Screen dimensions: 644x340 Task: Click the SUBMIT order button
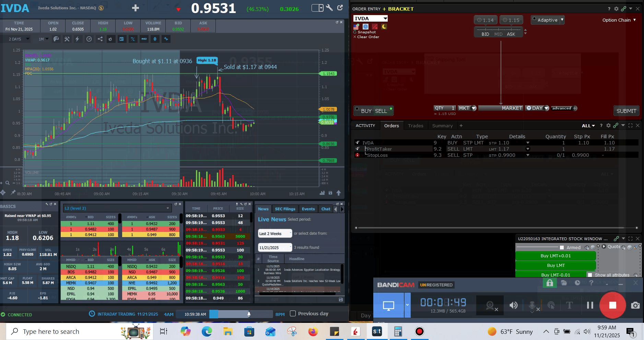pyautogui.click(x=626, y=111)
